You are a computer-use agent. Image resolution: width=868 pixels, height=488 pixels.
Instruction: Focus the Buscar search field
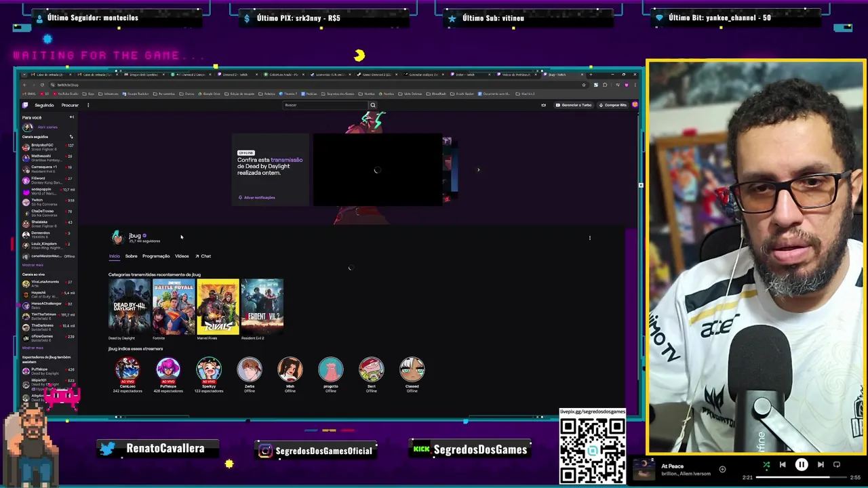click(325, 105)
